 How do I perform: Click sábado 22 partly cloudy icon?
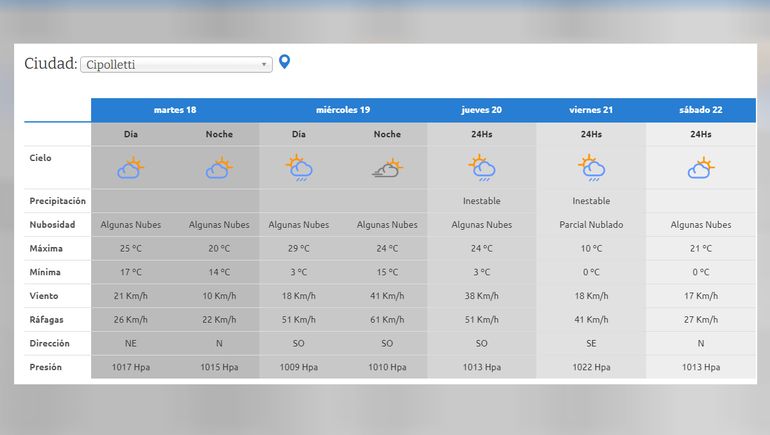(x=701, y=167)
